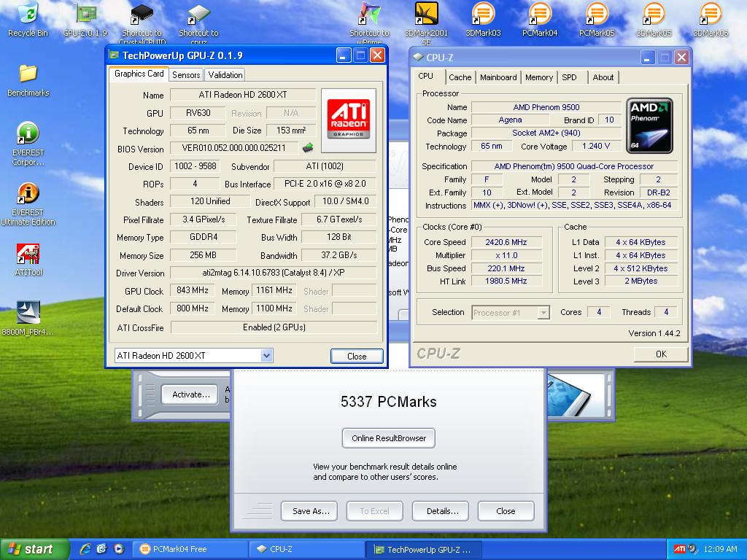
Task: Click the Close button in GPU-Z
Action: point(357,356)
